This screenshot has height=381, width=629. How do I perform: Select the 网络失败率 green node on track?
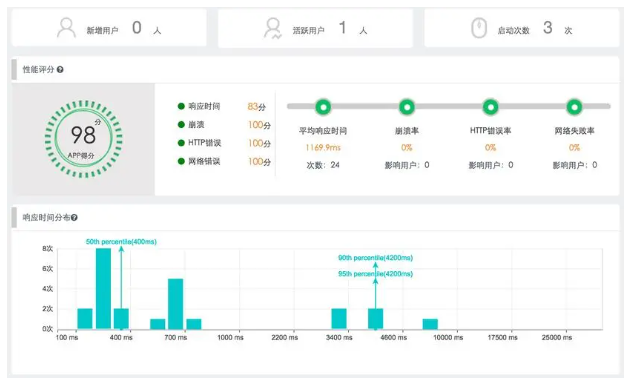point(574,107)
